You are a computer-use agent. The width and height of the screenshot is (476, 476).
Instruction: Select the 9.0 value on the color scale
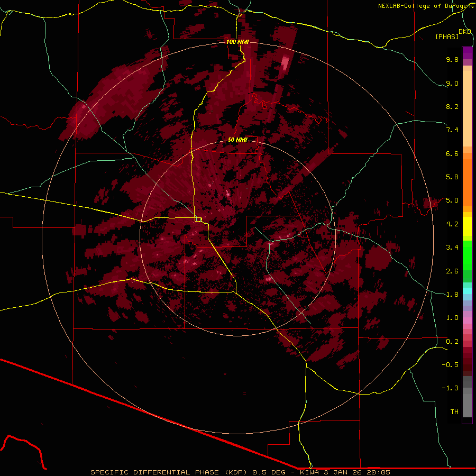452,83
